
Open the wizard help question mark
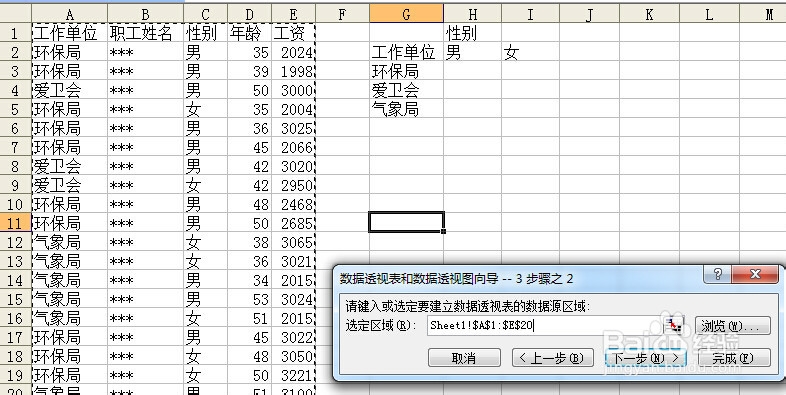coord(717,274)
